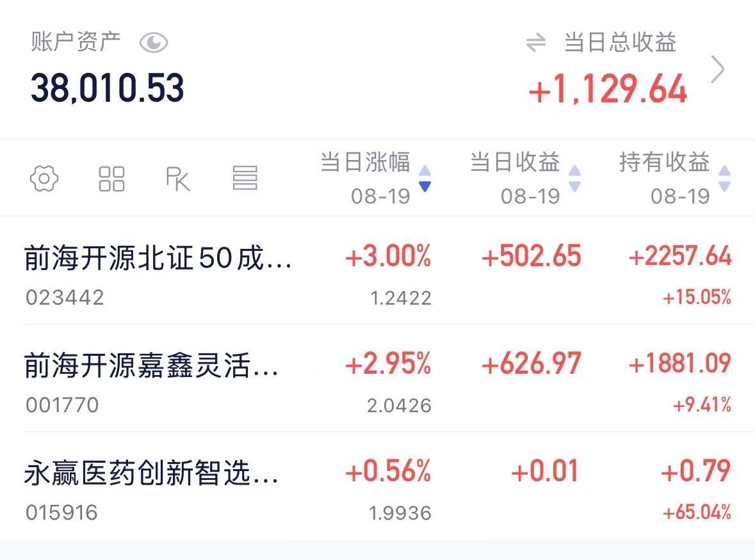Open the settings gear icon
The width and height of the screenshot is (755, 560).
(44, 179)
